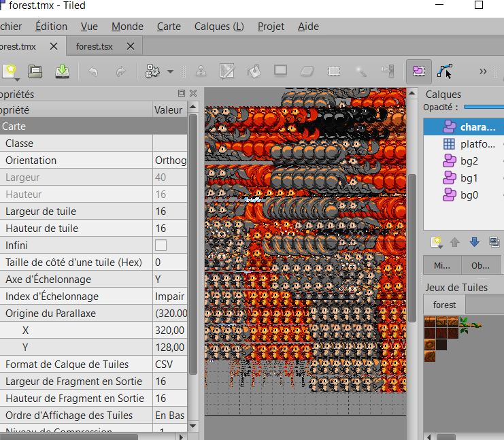Select the forest tileset tab
Image resolution: width=504 pixels, height=440 pixels.
tap(444, 305)
